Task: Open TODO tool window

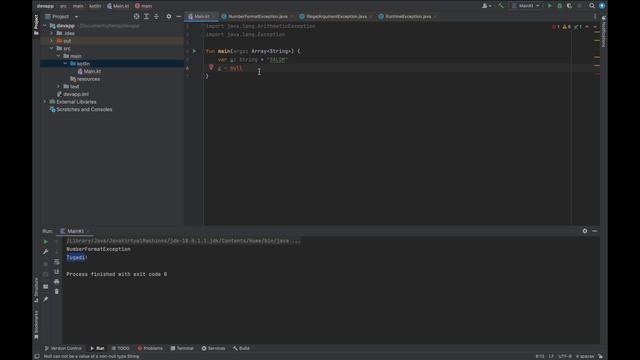Action: click(120, 348)
